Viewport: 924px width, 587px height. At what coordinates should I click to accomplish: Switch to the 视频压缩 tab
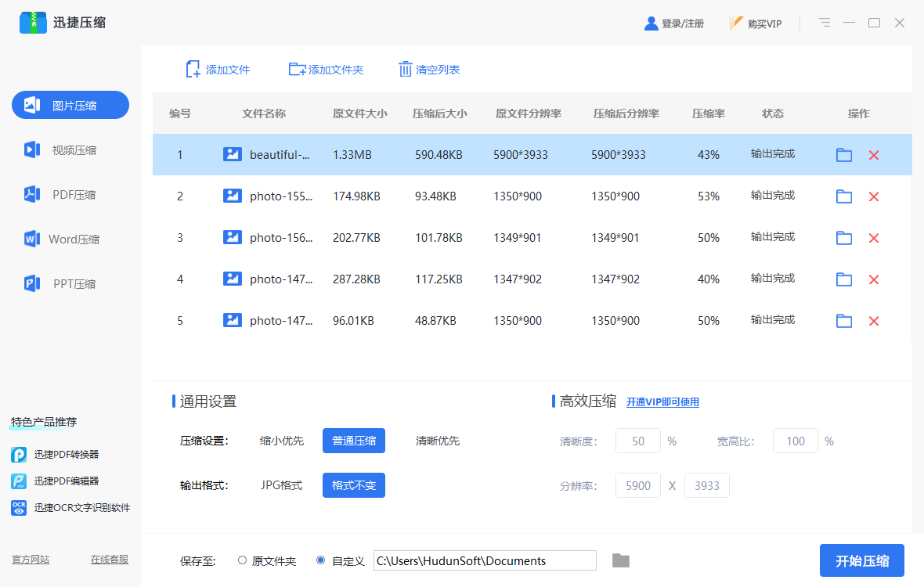[x=70, y=150]
